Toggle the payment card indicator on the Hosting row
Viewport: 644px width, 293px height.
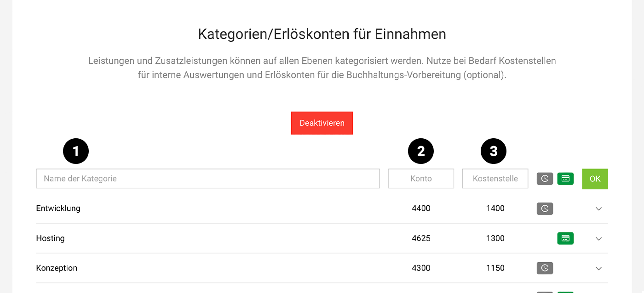[x=565, y=238]
